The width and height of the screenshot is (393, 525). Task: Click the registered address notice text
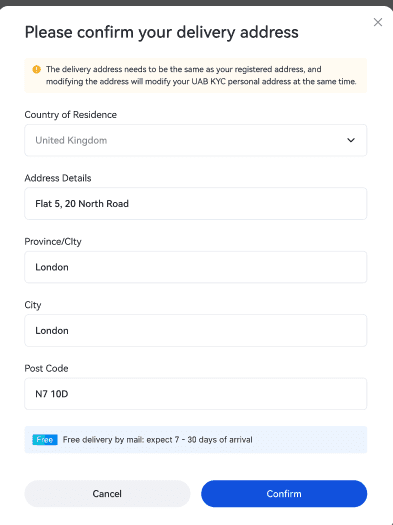tap(201, 75)
